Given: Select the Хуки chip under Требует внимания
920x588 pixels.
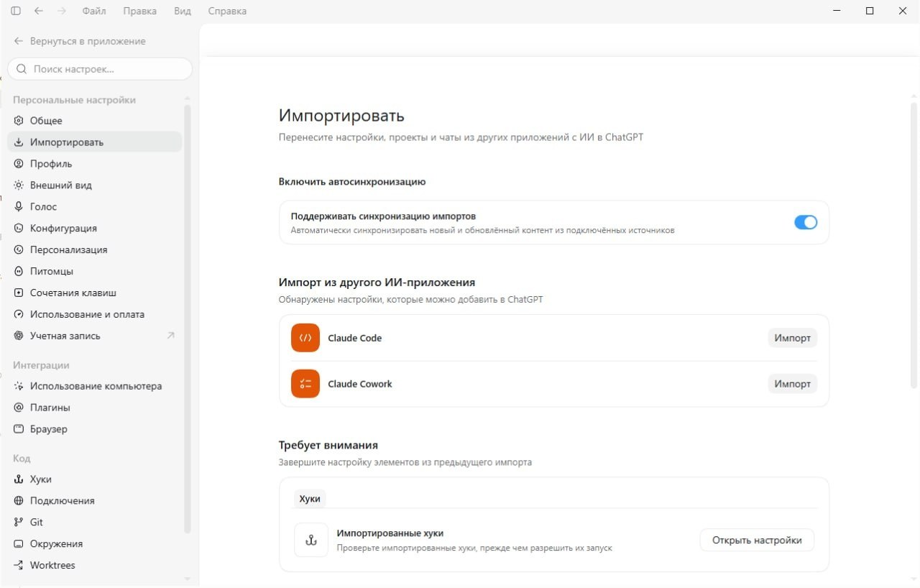Looking at the screenshot, I should [x=310, y=499].
